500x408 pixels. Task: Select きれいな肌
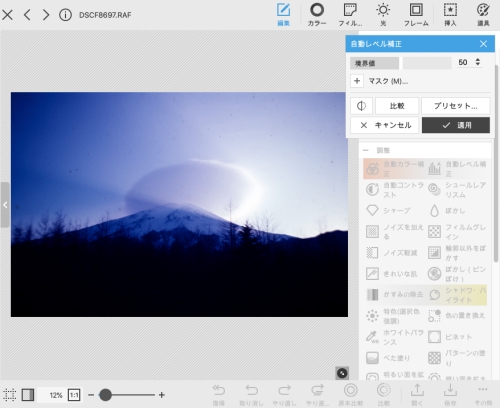point(394,274)
